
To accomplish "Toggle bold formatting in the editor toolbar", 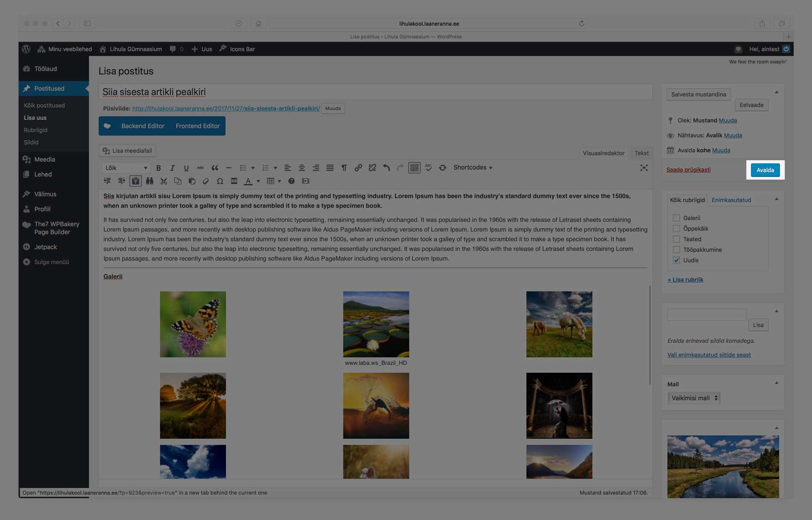I will coord(158,168).
